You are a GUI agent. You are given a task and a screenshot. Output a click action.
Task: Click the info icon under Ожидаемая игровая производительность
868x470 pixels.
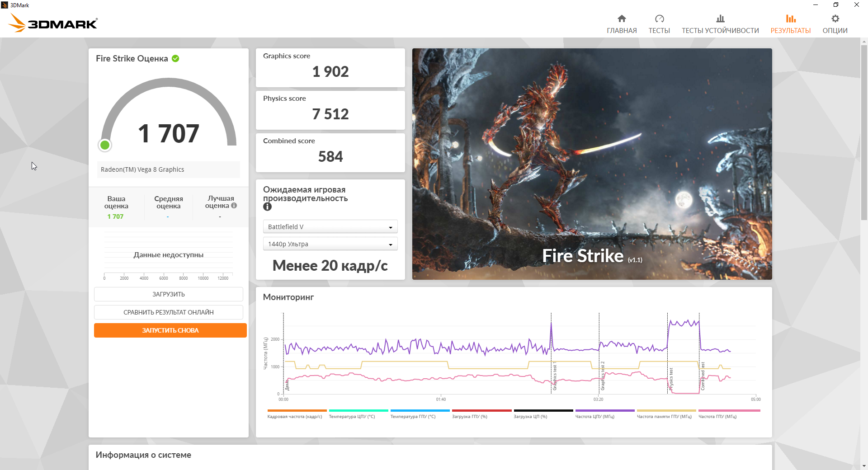(x=268, y=207)
